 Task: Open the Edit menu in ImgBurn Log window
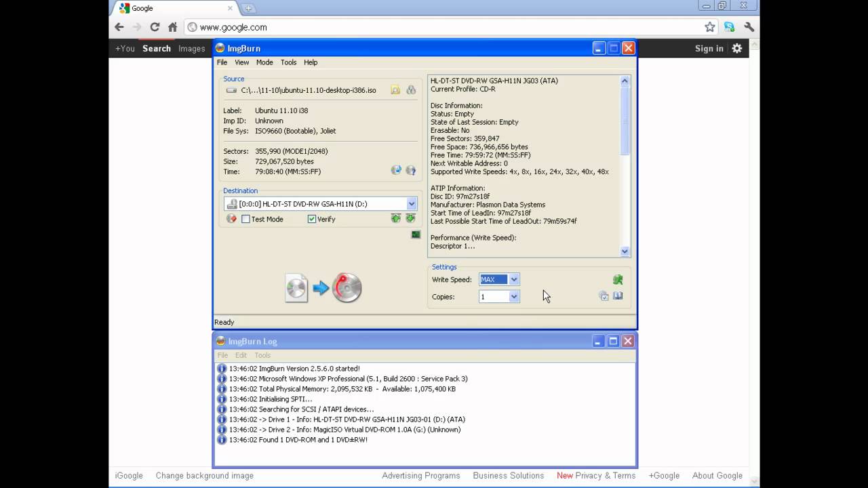coord(241,355)
